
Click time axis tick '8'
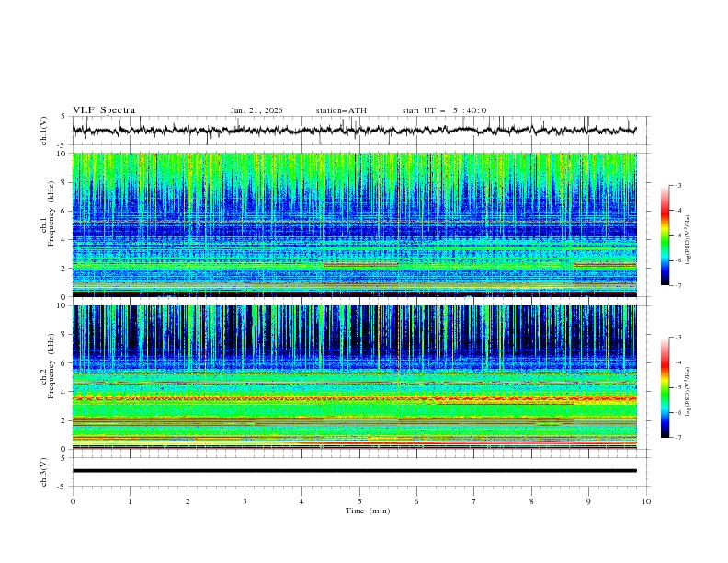point(531,501)
